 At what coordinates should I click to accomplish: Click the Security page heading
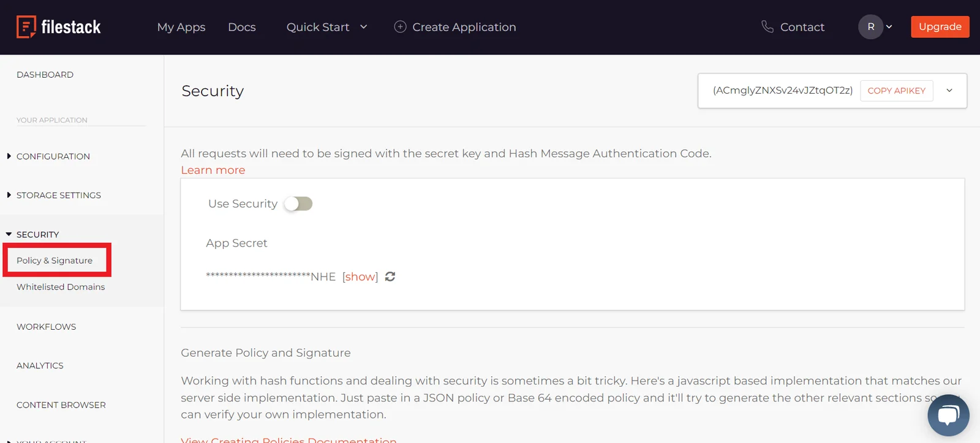pyautogui.click(x=213, y=91)
